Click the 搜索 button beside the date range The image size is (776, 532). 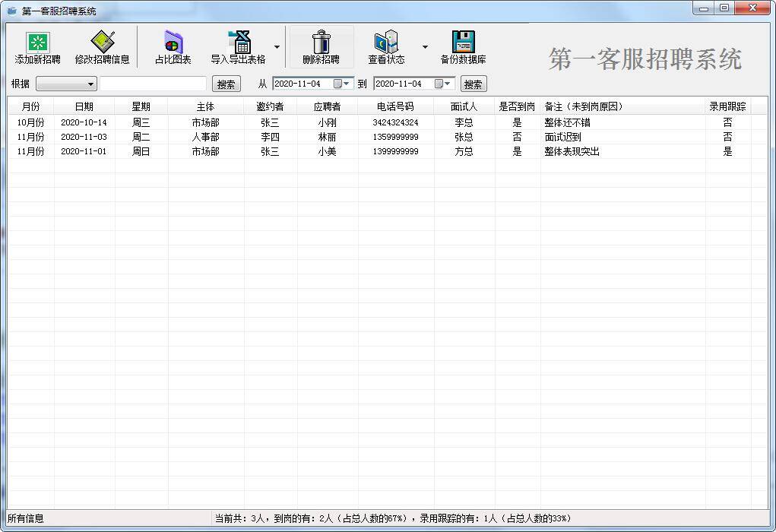473,84
